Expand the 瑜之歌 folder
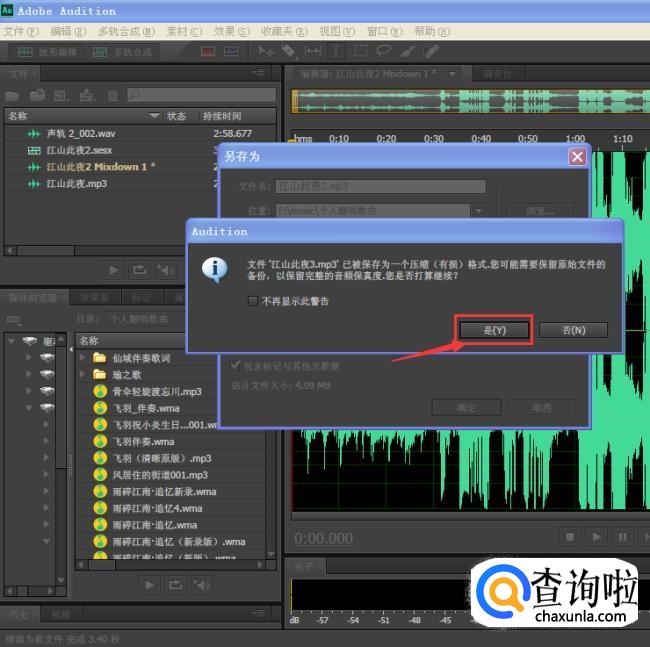This screenshot has width=650, height=647. click(x=83, y=374)
